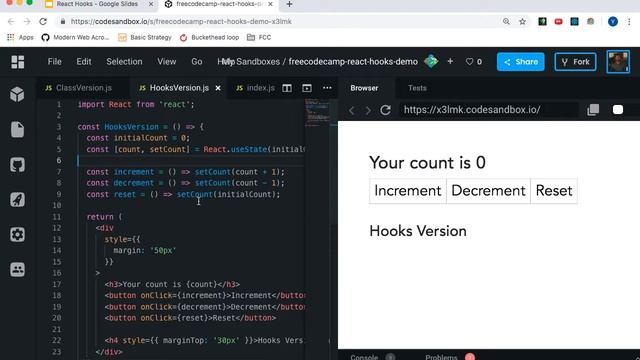This screenshot has height=360, width=640.
Task: Open preview in new window icon
Action: 593,110
